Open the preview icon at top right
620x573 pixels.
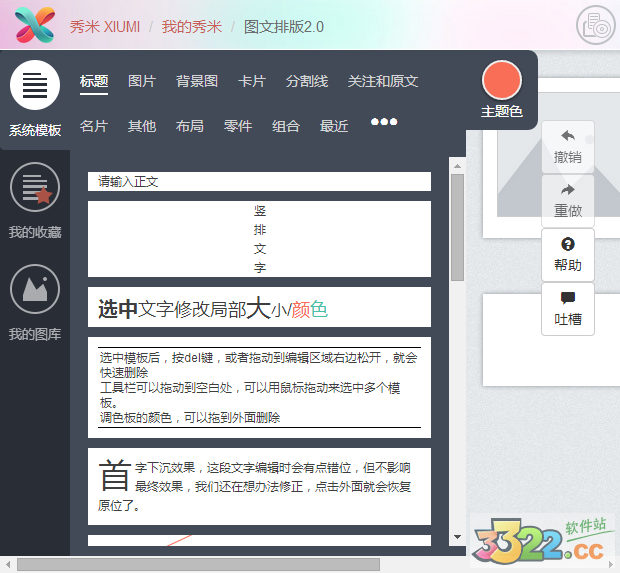tap(595, 25)
